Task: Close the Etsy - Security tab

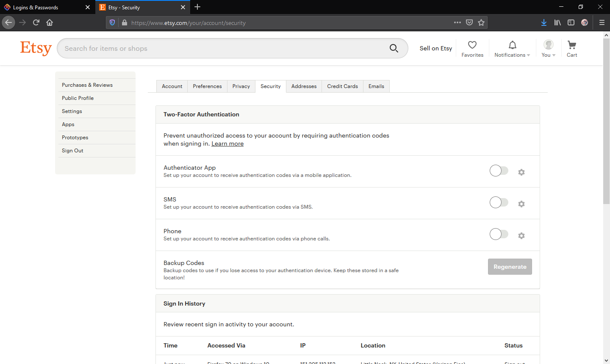Action: (183, 7)
